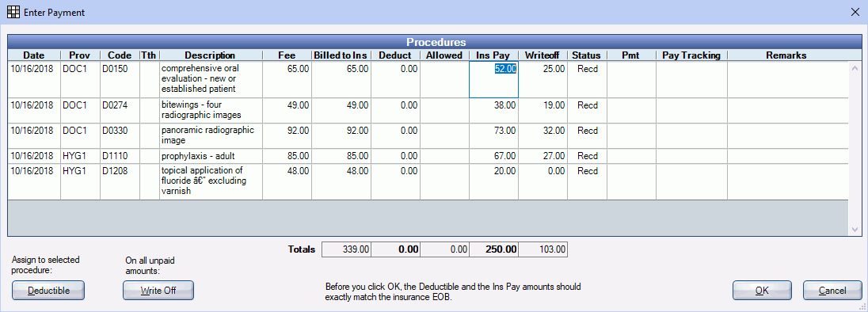This screenshot has width=868, height=312.
Task: Click the Billed to Ins column header
Action: click(341, 55)
